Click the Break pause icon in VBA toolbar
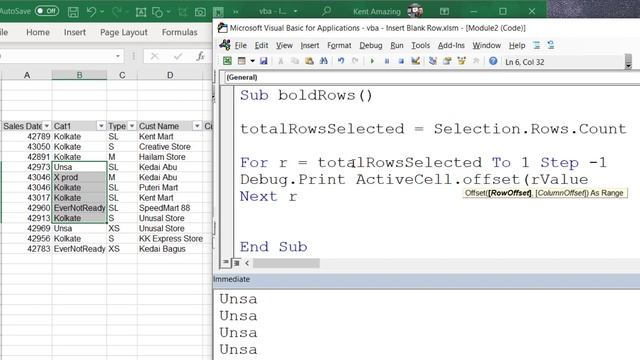The height and width of the screenshot is (360, 640). coord(387,62)
